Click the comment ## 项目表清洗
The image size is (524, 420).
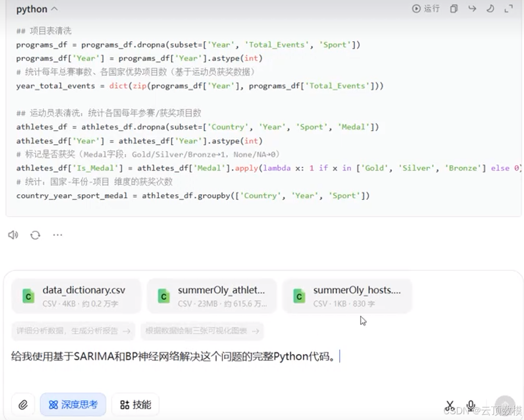pos(44,31)
